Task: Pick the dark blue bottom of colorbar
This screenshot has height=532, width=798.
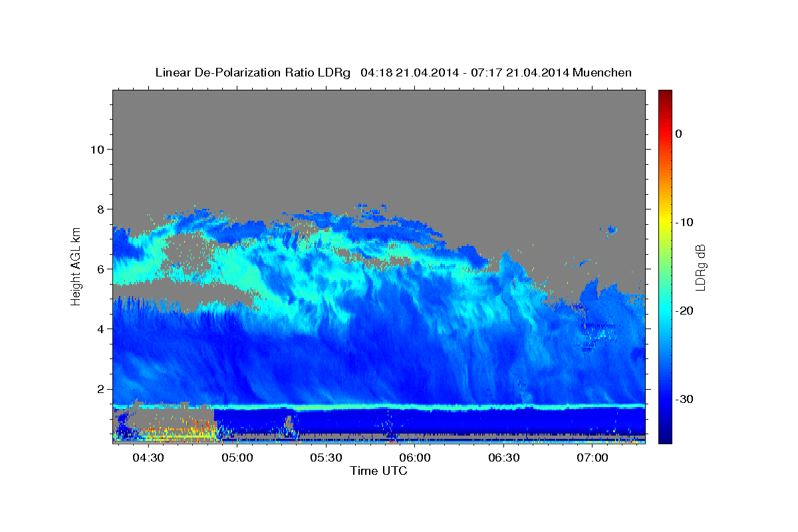Action: pos(665,438)
